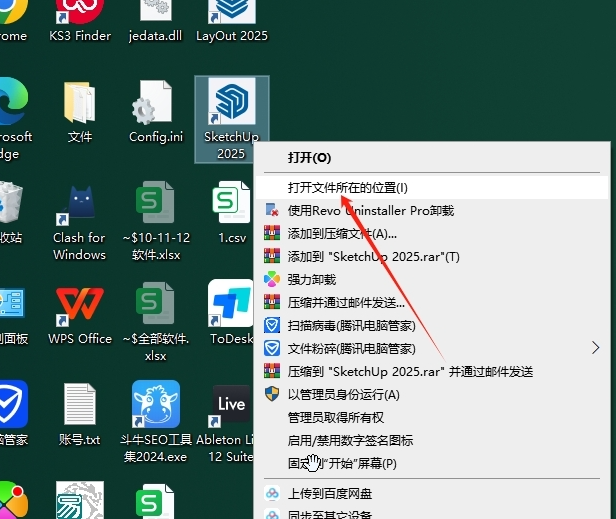Select 添加到 "SketchUp 2025.rar"(T)

click(431, 257)
